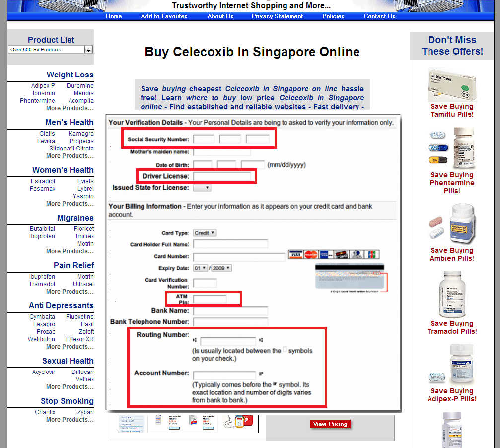Go to the Home menu item
Screen dimensions: 500x448
click(114, 16)
